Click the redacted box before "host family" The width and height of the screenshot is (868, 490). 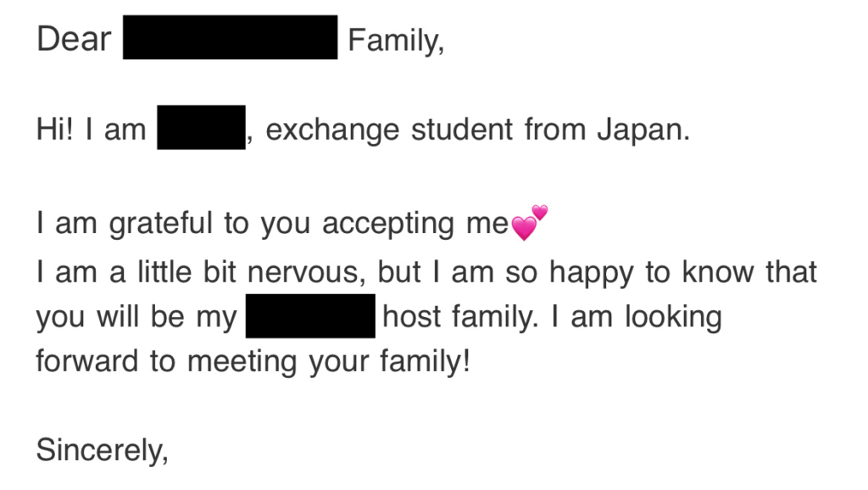coord(310,316)
